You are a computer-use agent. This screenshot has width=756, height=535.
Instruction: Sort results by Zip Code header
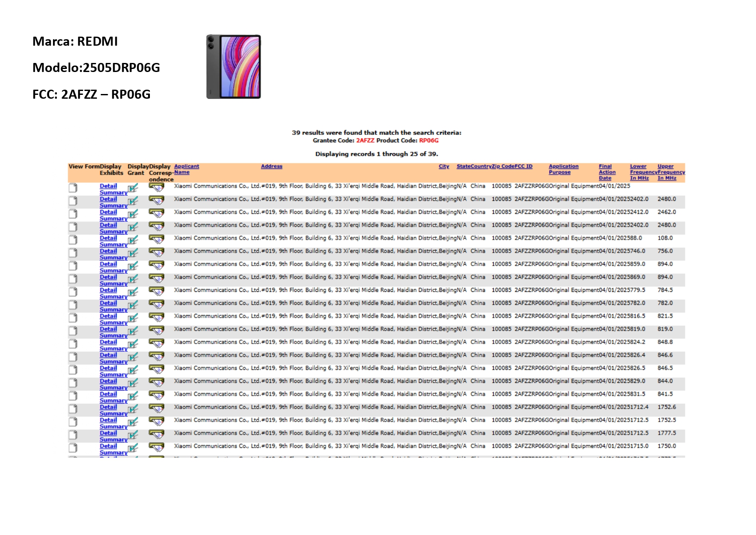coord(503,166)
